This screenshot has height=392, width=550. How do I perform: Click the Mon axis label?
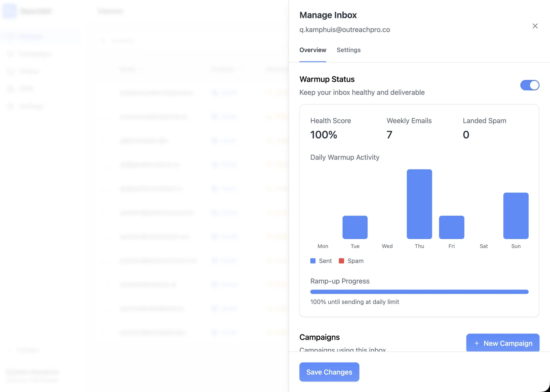(x=323, y=246)
